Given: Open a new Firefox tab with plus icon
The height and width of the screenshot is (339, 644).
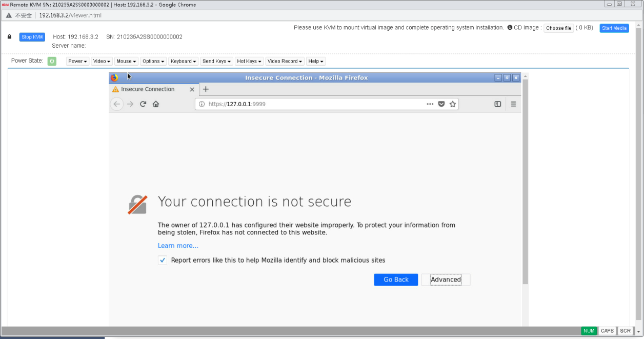Looking at the screenshot, I should click(206, 89).
